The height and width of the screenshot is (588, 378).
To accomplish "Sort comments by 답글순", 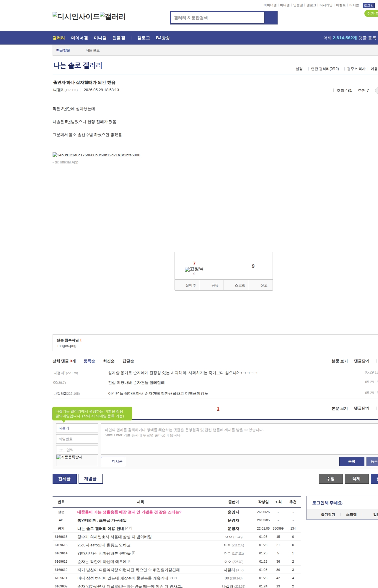I will pos(128,361).
